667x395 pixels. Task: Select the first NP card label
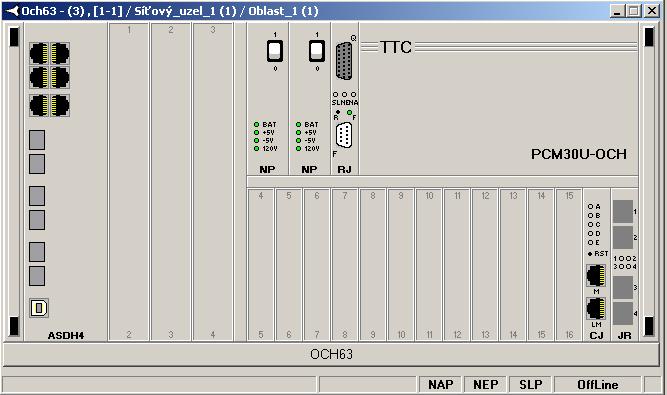point(267,170)
